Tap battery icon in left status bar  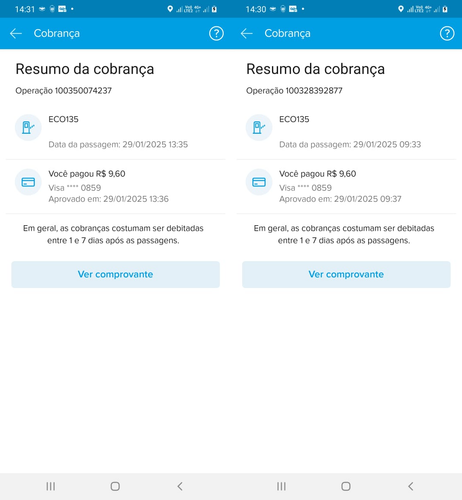pos(214,9)
